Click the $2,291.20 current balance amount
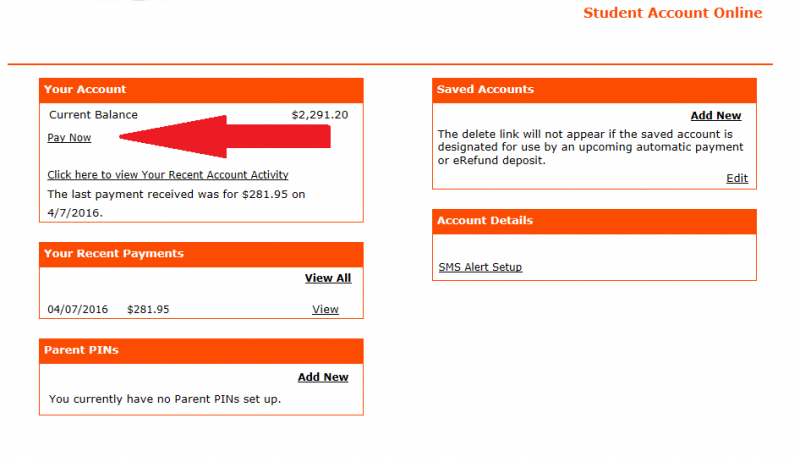Screen dimensions: 800x462 pyautogui.click(x=320, y=115)
